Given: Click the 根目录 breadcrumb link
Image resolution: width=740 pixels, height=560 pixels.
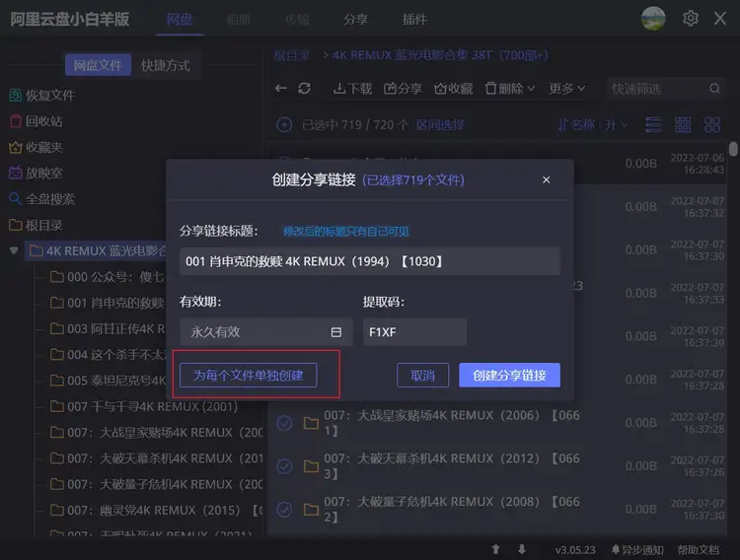Looking at the screenshot, I should pyautogui.click(x=291, y=55).
